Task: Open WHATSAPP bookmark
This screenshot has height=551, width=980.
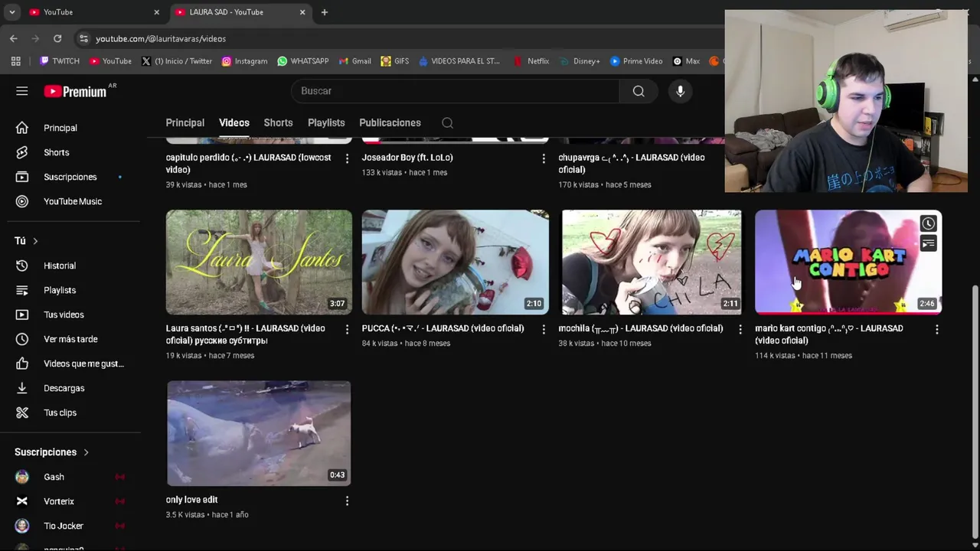Action: 303,61
